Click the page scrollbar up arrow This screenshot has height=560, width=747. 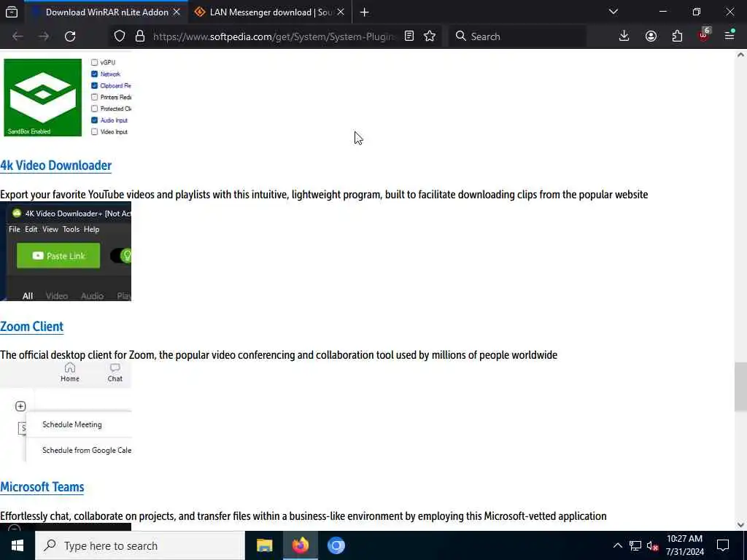(740, 55)
